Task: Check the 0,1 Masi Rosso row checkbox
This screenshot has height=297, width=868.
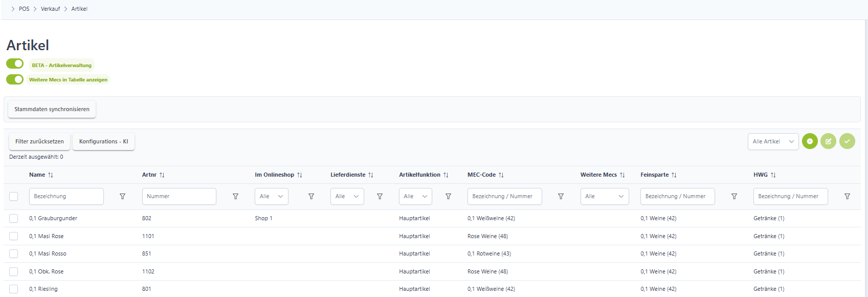Action: [14, 254]
